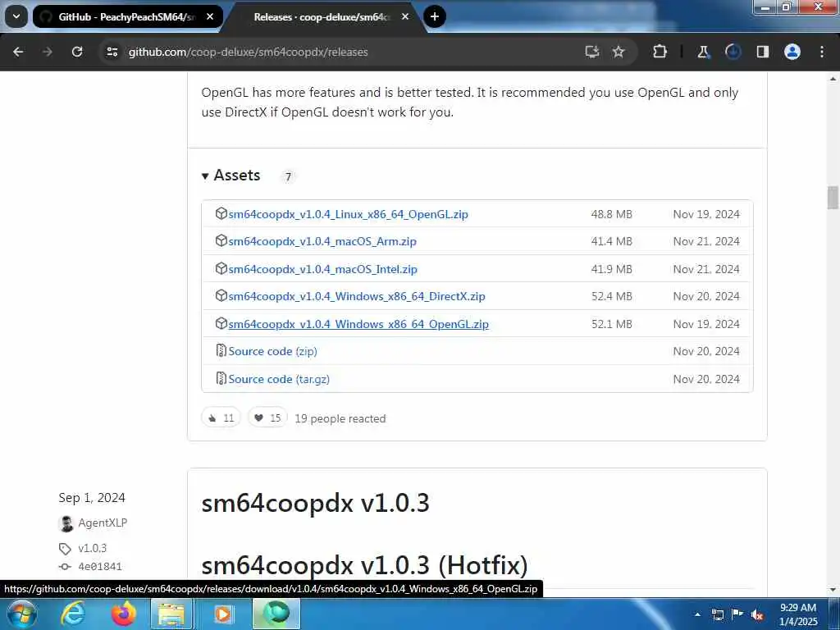
Task: Open the Windows Start menu
Action: point(22,614)
